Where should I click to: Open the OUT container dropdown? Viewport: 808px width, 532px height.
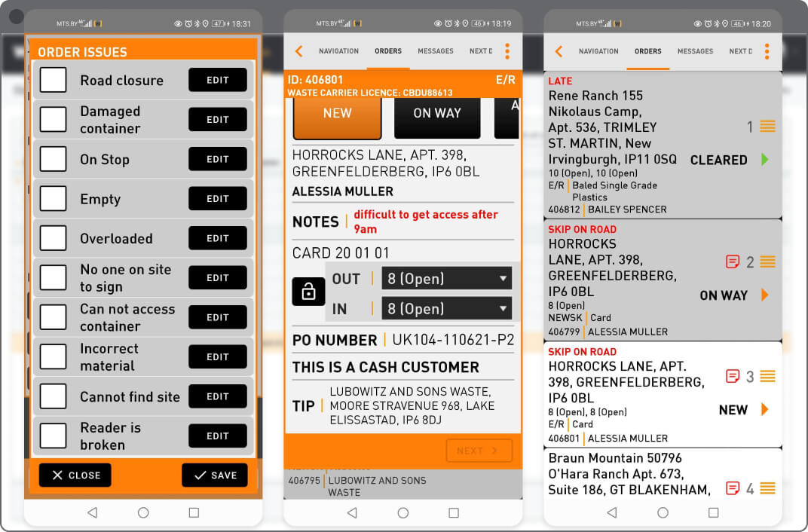click(446, 279)
